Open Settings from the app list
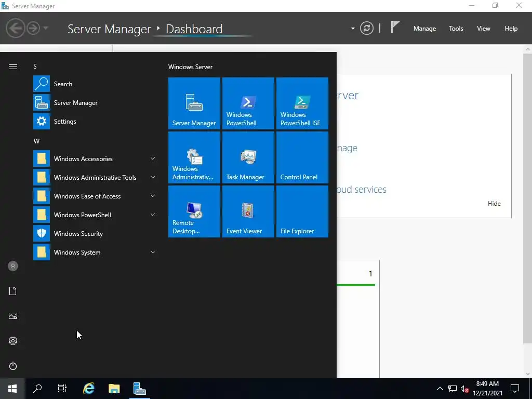Image resolution: width=532 pixels, height=399 pixels. coord(95,121)
